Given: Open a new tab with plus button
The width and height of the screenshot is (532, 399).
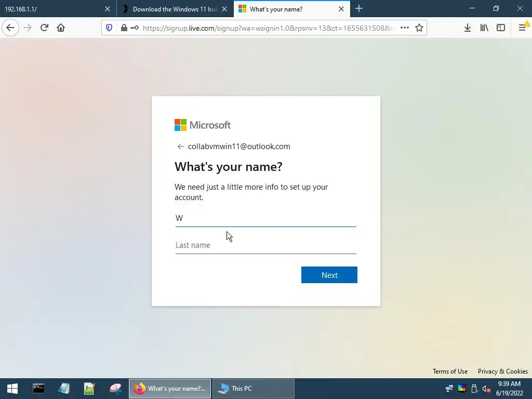Looking at the screenshot, I should coord(358,9).
